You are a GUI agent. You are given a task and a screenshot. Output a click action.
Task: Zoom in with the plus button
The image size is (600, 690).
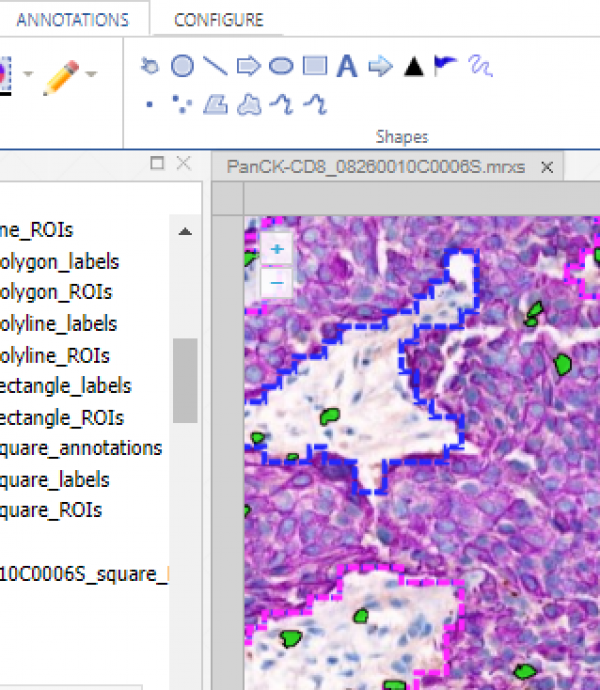tap(277, 249)
